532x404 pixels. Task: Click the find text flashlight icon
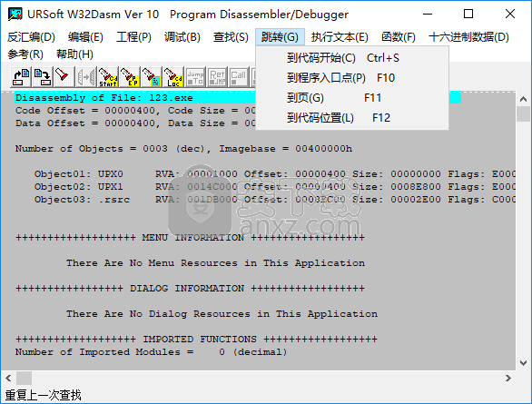pyautogui.click(x=64, y=76)
